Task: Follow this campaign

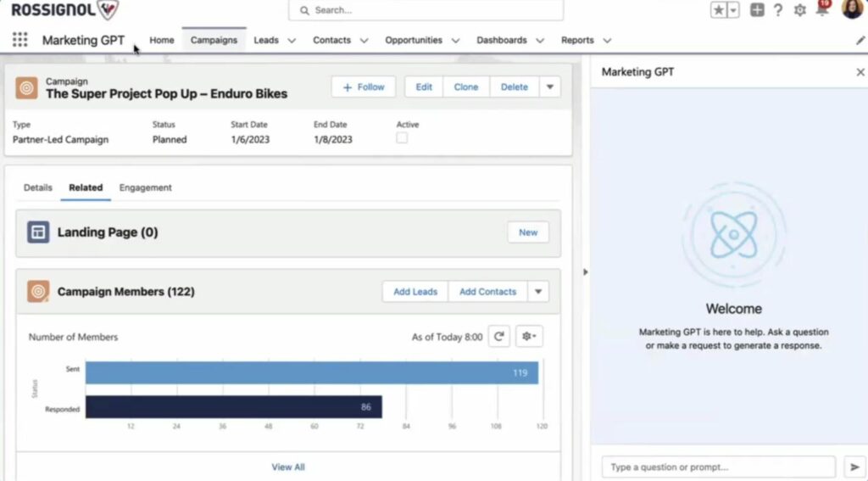Action: click(x=363, y=87)
